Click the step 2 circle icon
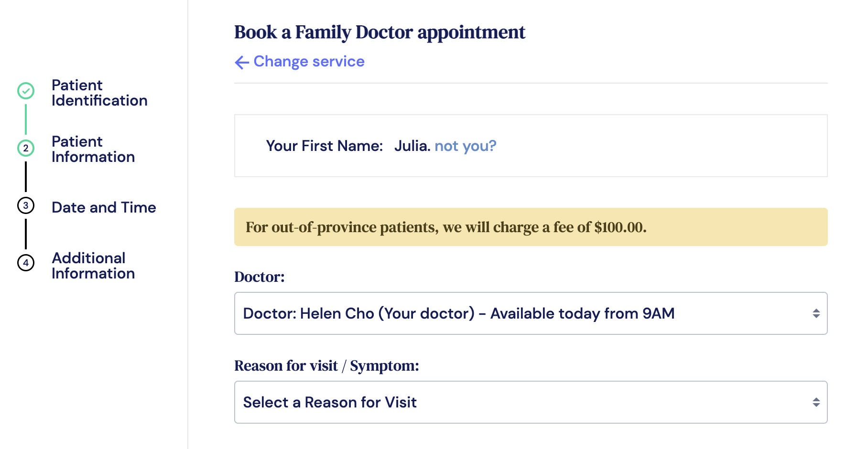 tap(26, 148)
